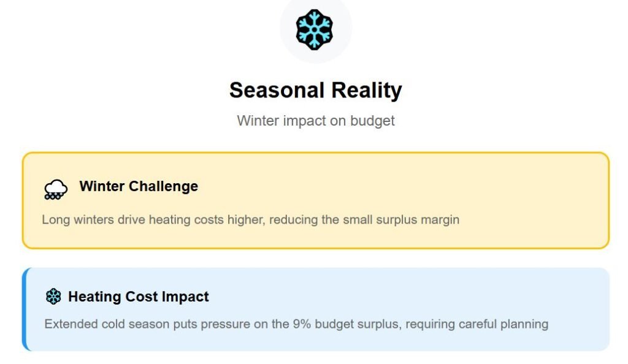Click the large snowflake icon at top

(314, 29)
